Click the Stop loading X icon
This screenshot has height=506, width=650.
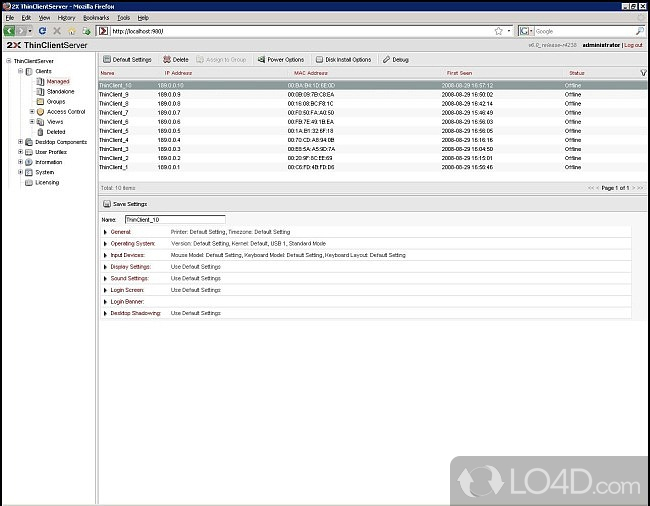click(x=57, y=31)
